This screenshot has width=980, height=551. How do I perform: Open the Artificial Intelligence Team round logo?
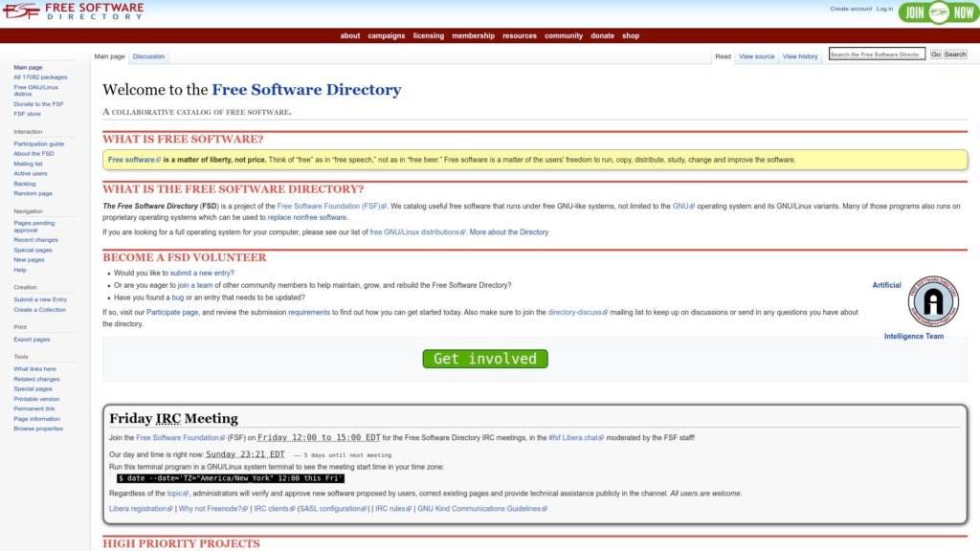click(933, 301)
